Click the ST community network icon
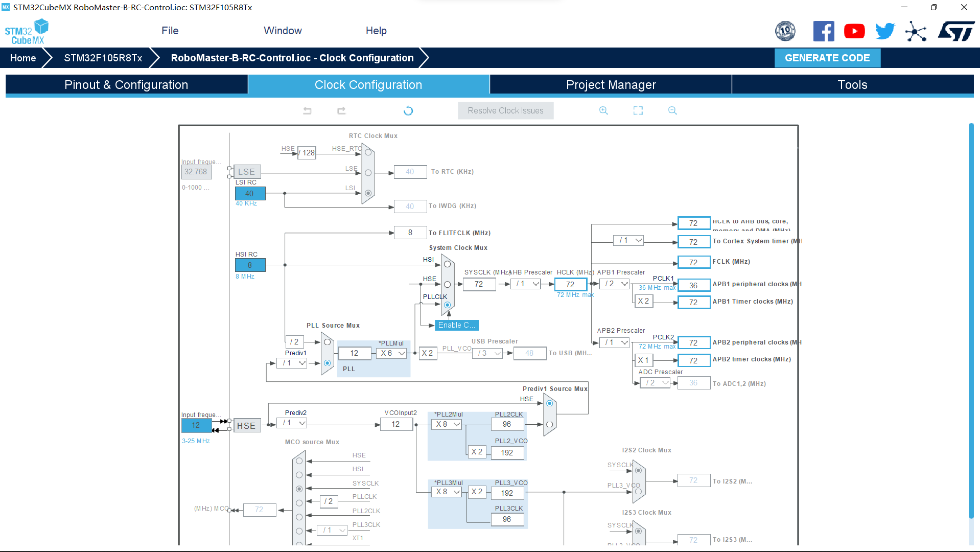The height and width of the screenshot is (552, 980). (916, 32)
